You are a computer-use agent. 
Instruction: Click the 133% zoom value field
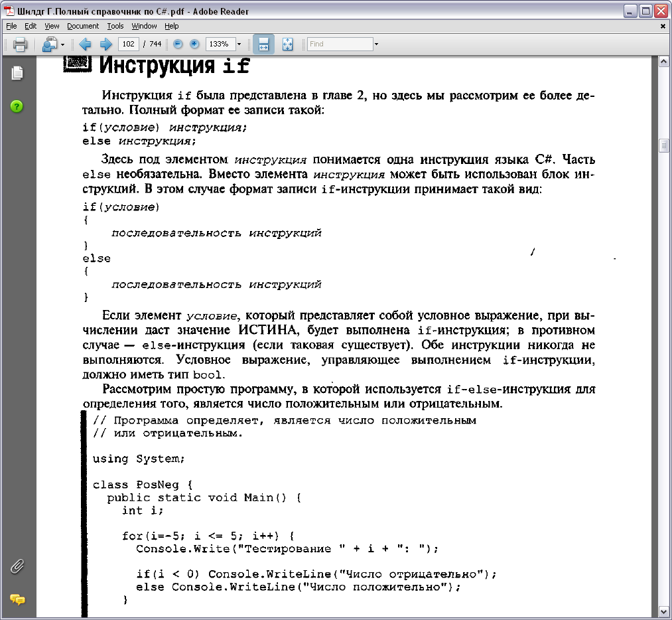(x=220, y=44)
